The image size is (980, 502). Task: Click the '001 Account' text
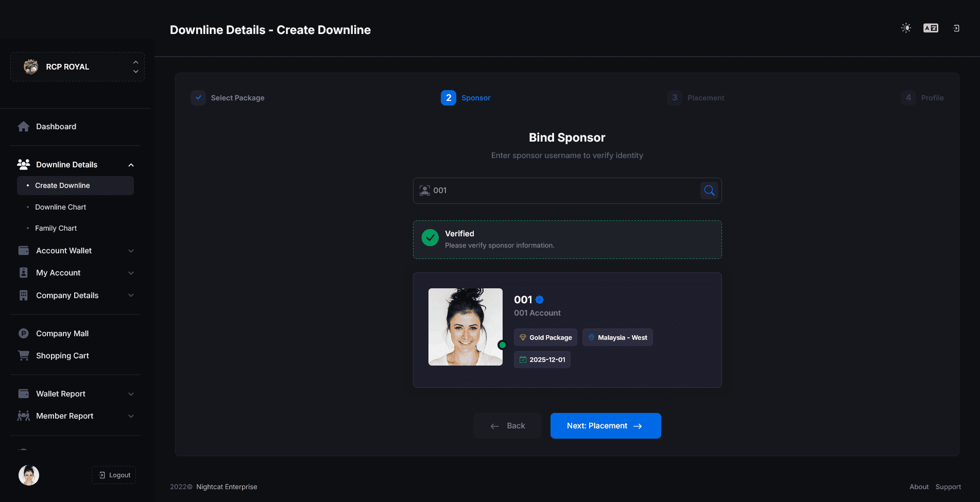pos(537,313)
